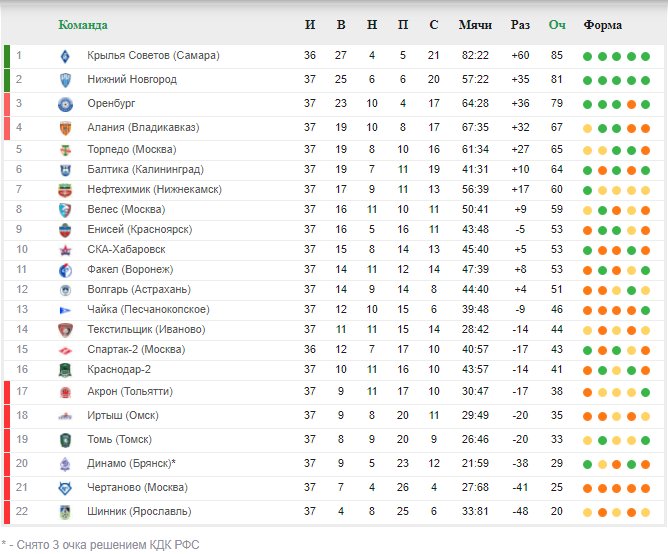Follow the Шинник (Ярославль) team link
The width and height of the screenshot is (668, 554).
click(x=139, y=511)
